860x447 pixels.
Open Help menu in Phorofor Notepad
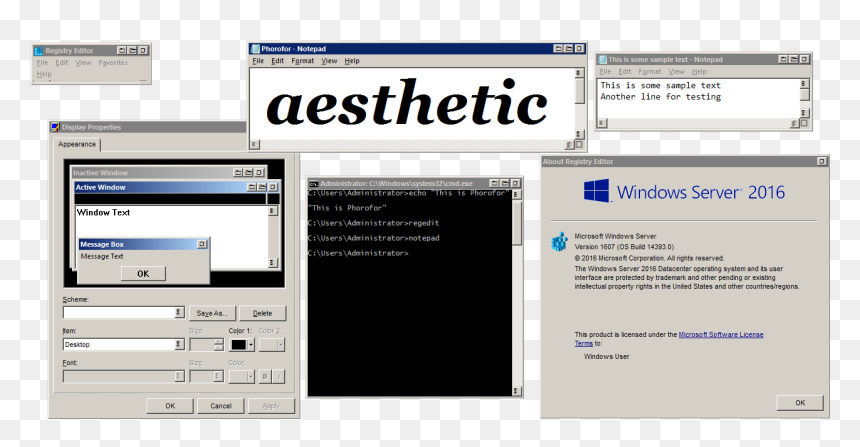tap(352, 61)
